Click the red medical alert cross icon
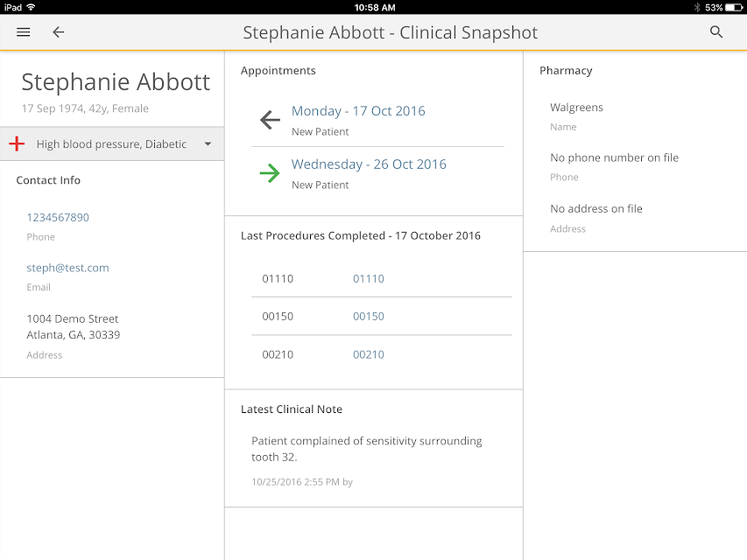This screenshot has width=747, height=560. point(17,143)
